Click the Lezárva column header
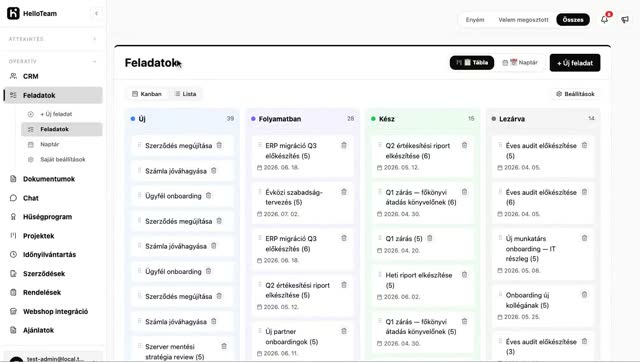The width and height of the screenshot is (640, 362). click(x=543, y=119)
